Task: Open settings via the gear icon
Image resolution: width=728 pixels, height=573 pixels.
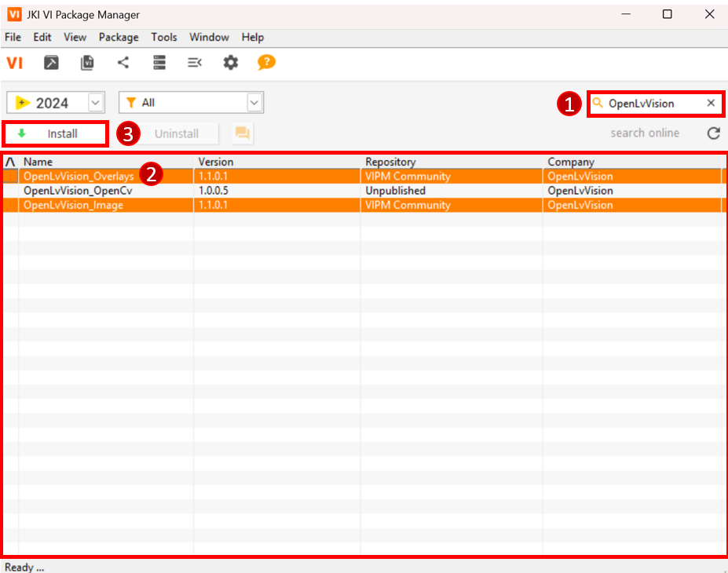Action: coord(230,63)
